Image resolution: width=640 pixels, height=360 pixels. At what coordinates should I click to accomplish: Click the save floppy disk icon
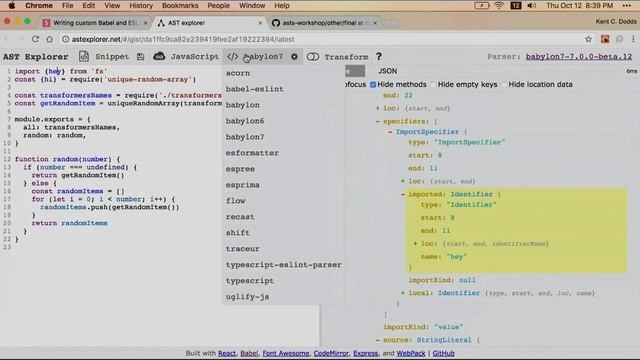(x=140, y=57)
